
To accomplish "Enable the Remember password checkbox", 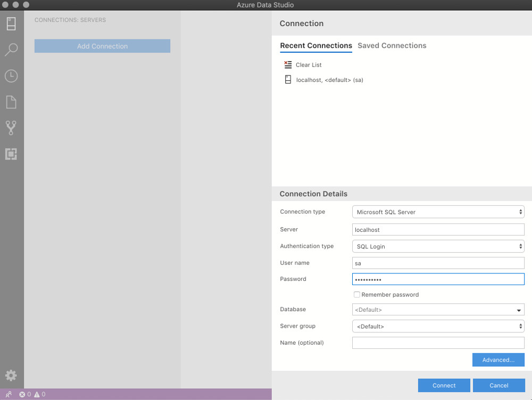I will pyautogui.click(x=357, y=294).
